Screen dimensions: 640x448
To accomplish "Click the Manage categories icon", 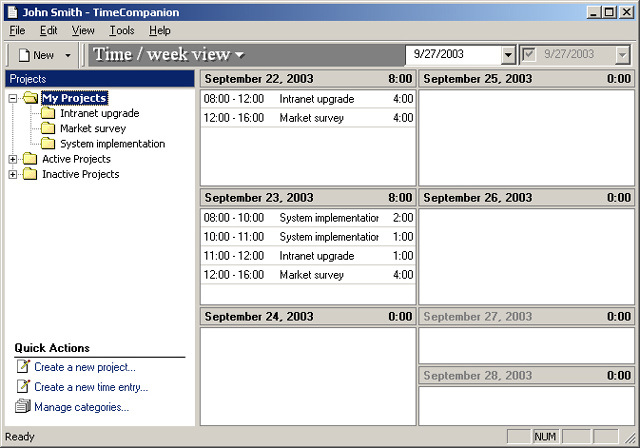I will click(23, 407).
